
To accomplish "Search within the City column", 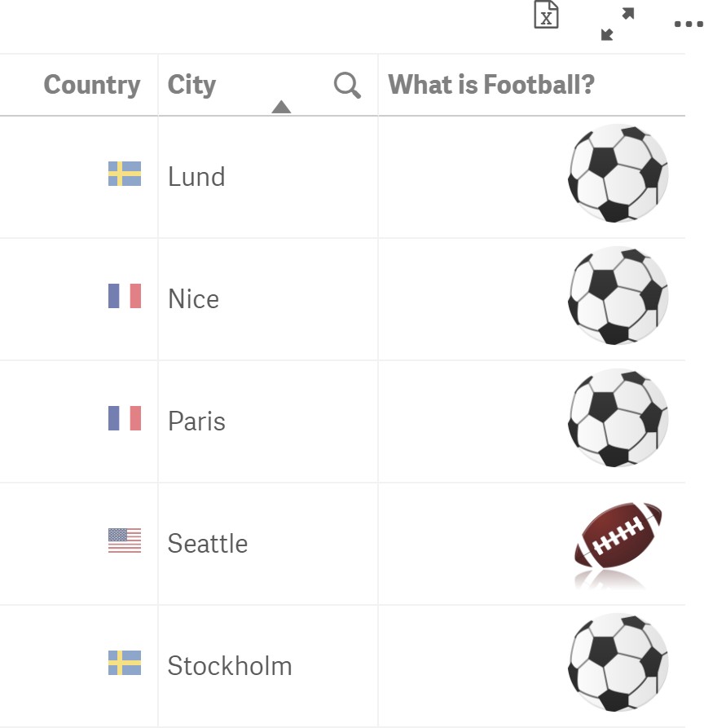I will tap(347, 85).
